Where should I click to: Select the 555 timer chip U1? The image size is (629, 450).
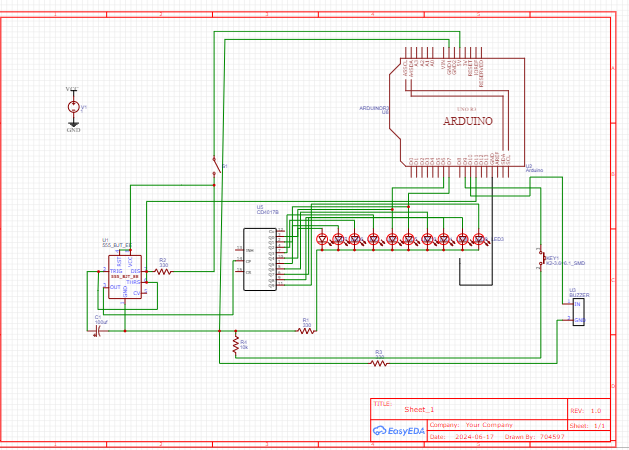coord(125,277)
